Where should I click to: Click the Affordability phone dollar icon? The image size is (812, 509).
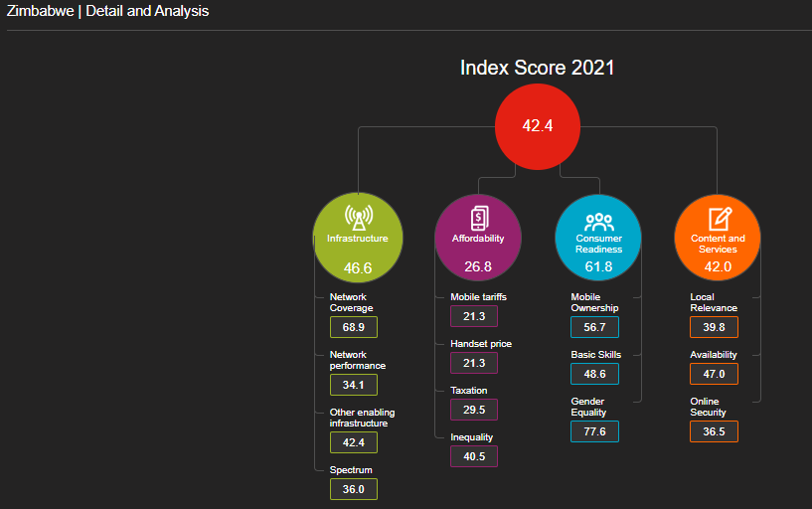point(478,218)
